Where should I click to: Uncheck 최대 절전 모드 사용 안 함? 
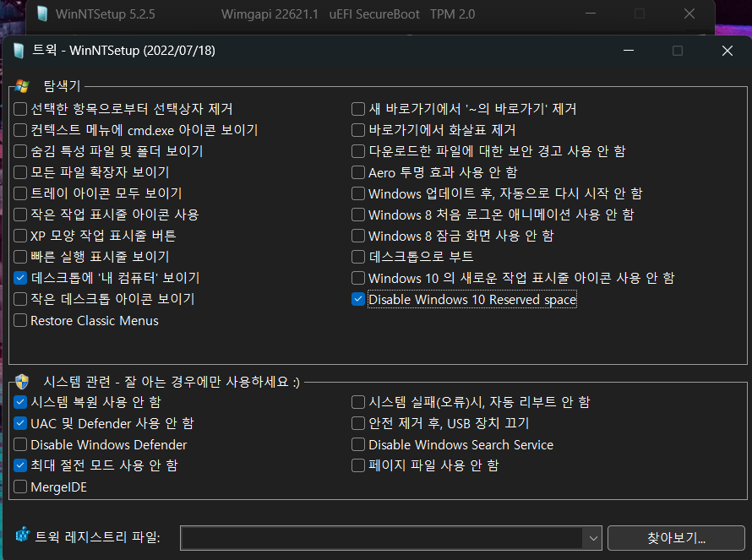click(x=20, y=465)
